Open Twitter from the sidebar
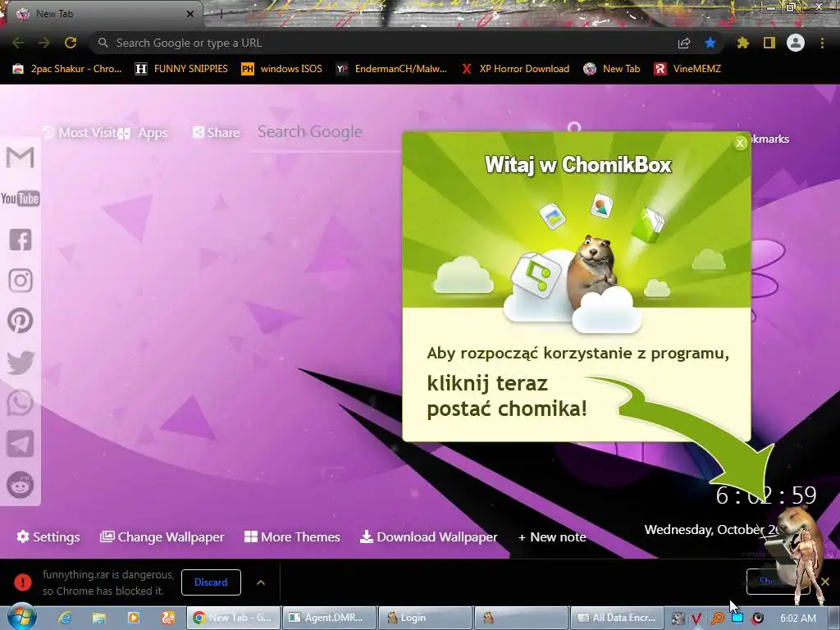840x630 pixels. pyautogui.click(x=21, y=362)
